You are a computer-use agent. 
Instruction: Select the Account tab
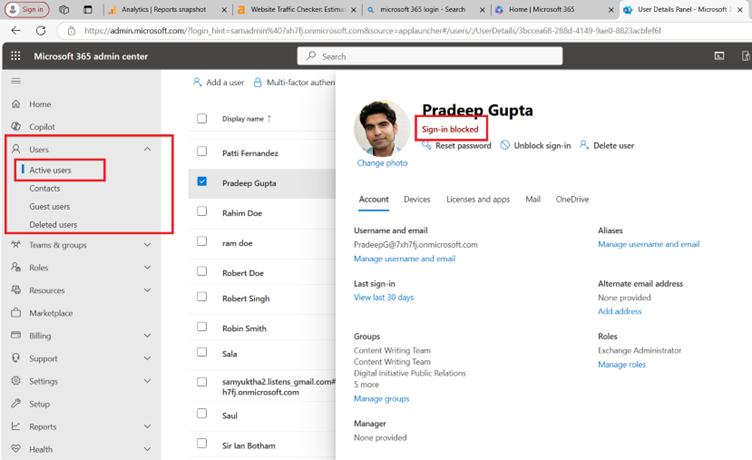(x=374, y=199)
